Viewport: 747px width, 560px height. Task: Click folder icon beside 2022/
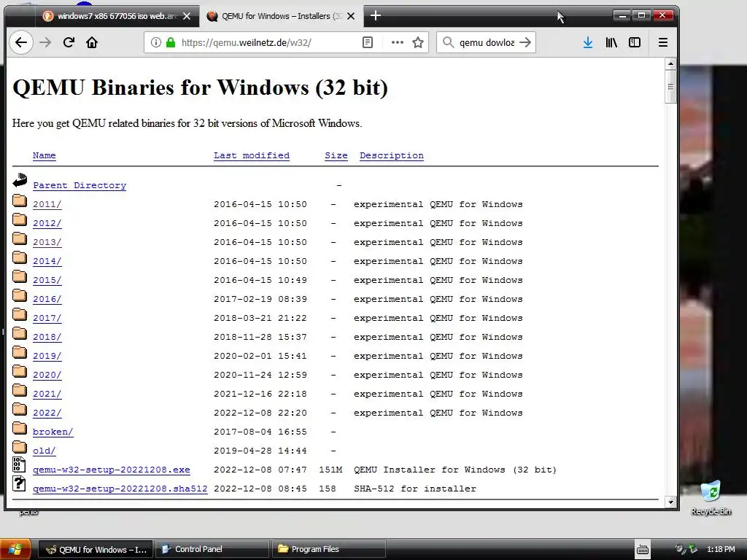(20, 409)
